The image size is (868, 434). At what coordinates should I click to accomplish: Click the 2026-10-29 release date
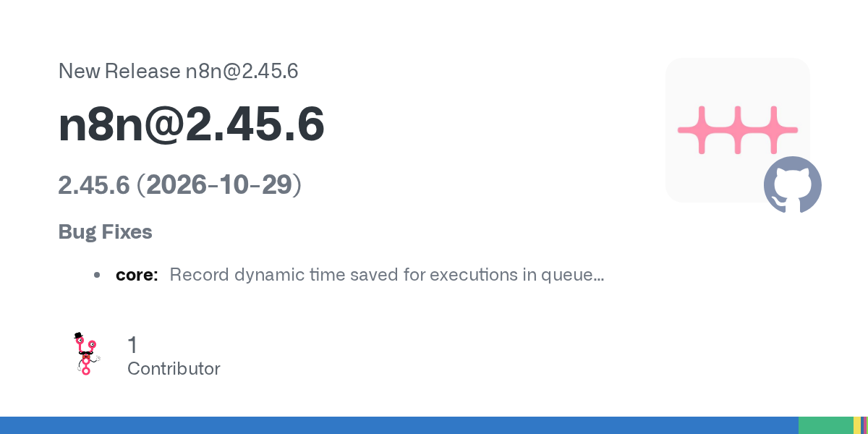[219, 185]
